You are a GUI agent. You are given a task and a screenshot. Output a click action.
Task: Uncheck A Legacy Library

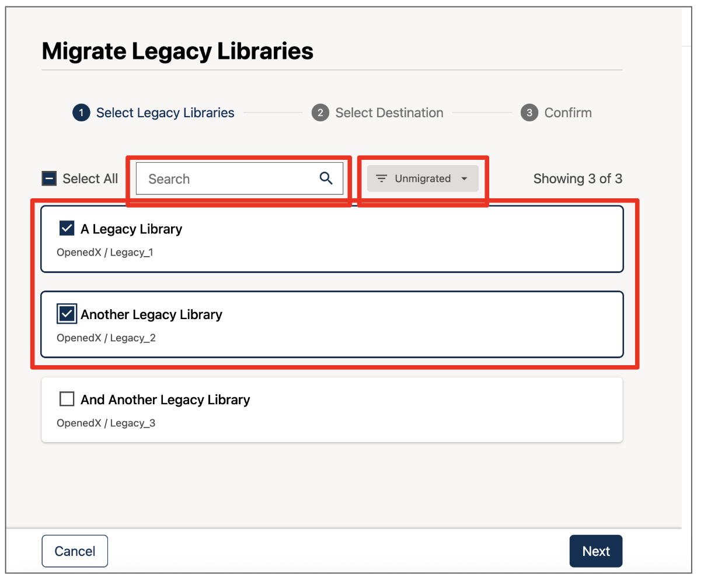(x=67, y=228)
